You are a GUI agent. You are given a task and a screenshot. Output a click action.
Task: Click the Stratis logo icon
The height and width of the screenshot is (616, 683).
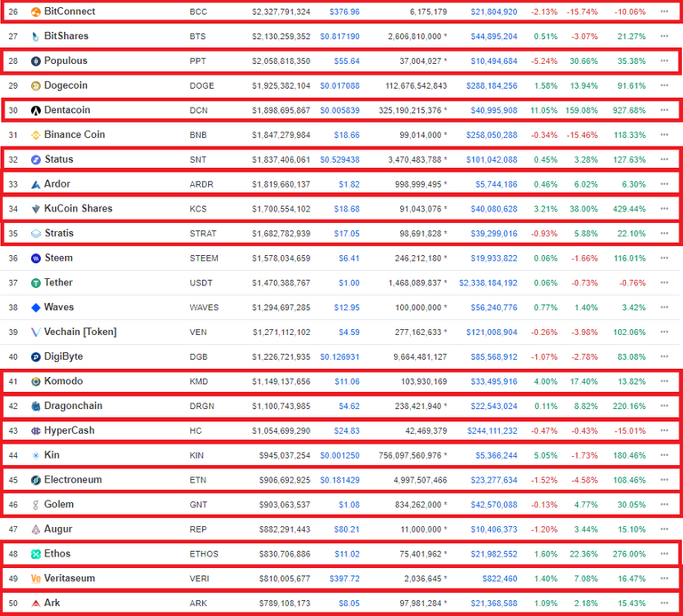[x=36, y=234]
